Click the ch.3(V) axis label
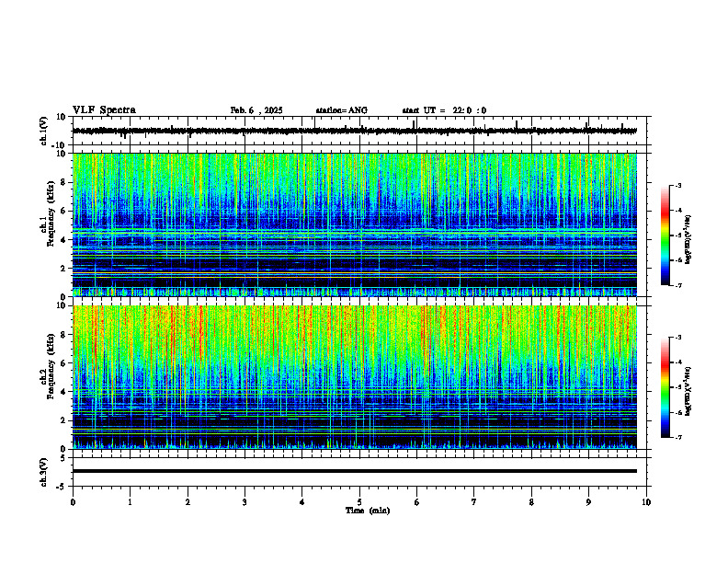The image size is (728, 563). (x=43, y=472)
